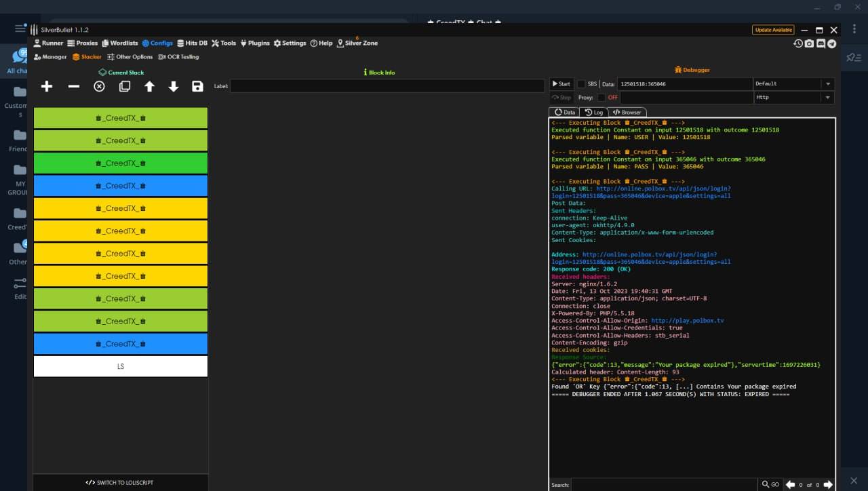Go to next search result arrow
The width and height of the screenshot is (868, 491).
coord(827,484)
